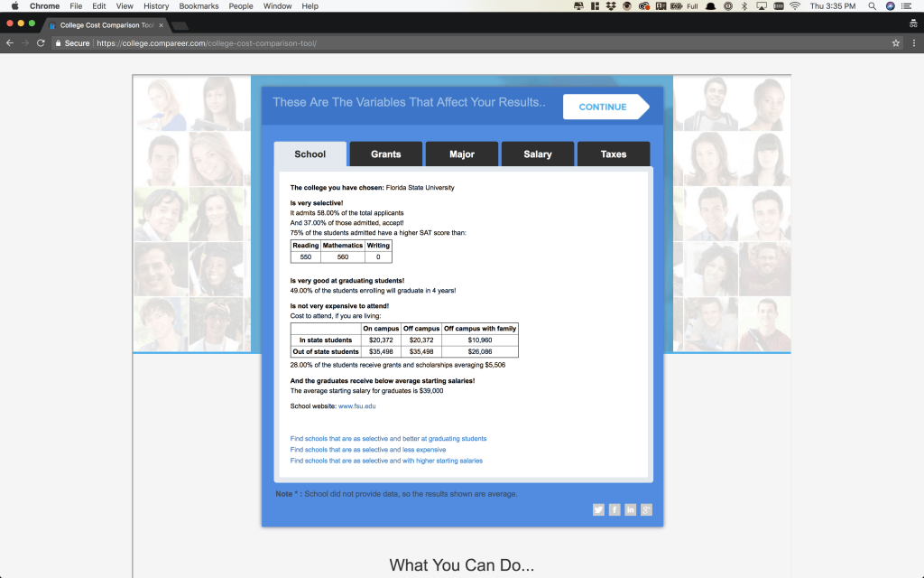The height and width of the screenshot is (578, 924).
Task: Open Spotlight search icon
Action: (x=873, y=6)
